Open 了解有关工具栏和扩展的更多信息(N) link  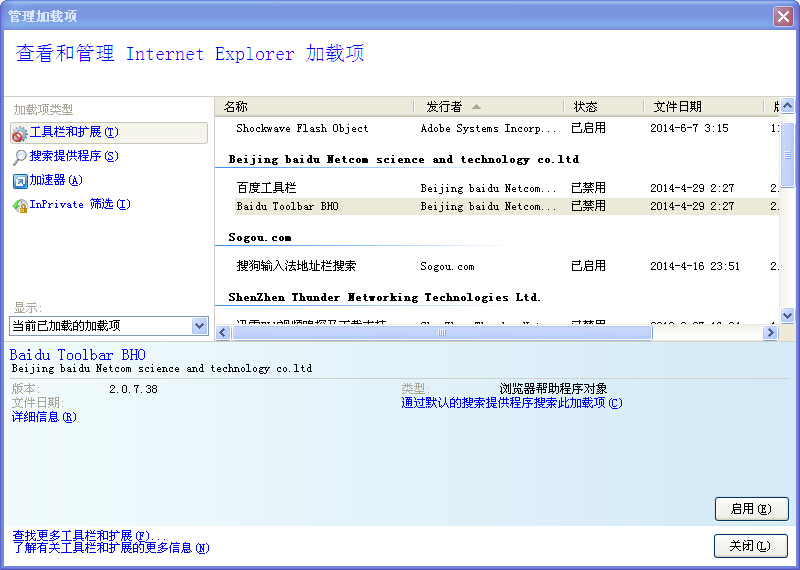tap(111, 548)
